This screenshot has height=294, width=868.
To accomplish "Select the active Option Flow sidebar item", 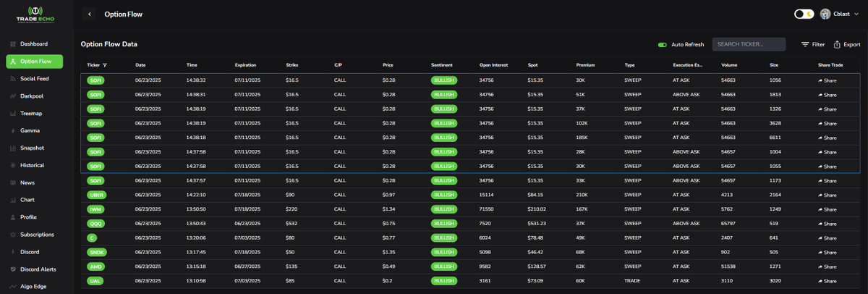I will click(x=35, y=62).
